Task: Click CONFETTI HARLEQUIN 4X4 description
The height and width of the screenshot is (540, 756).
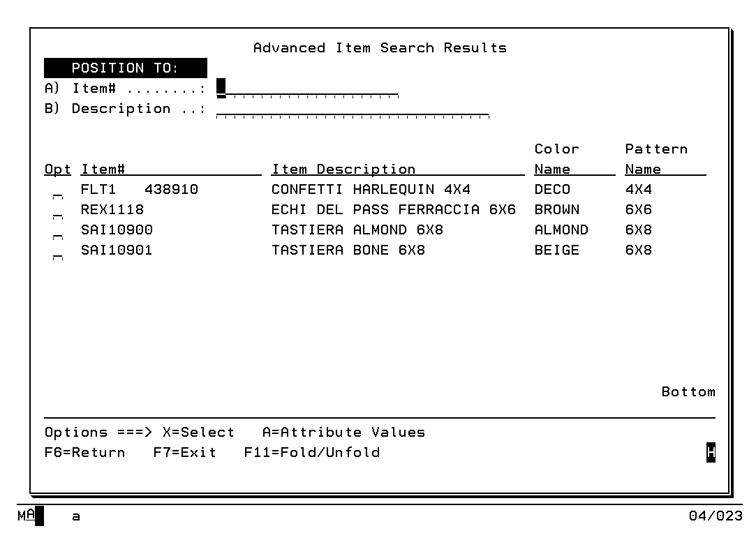Action: tap(371, 189)
